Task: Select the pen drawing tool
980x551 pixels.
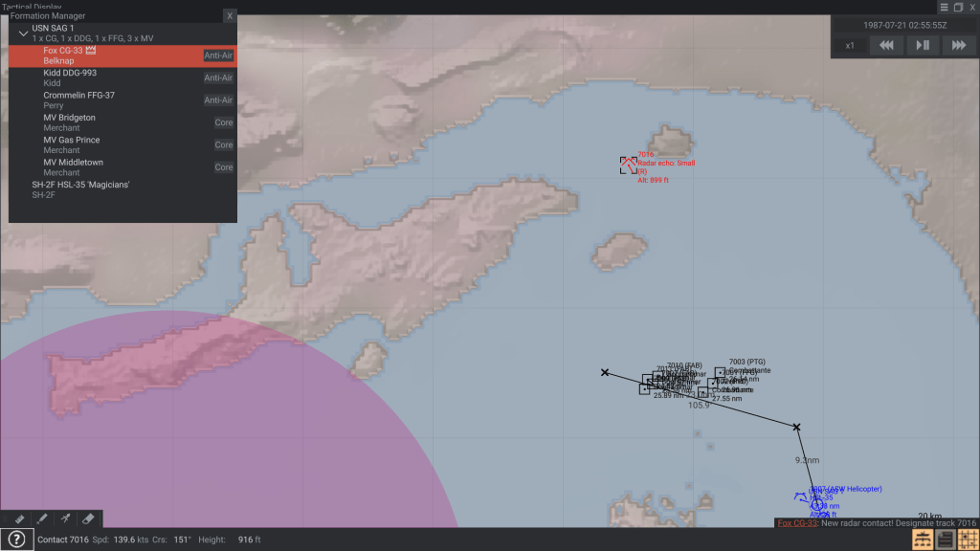Action: click(x=42, y=518)
